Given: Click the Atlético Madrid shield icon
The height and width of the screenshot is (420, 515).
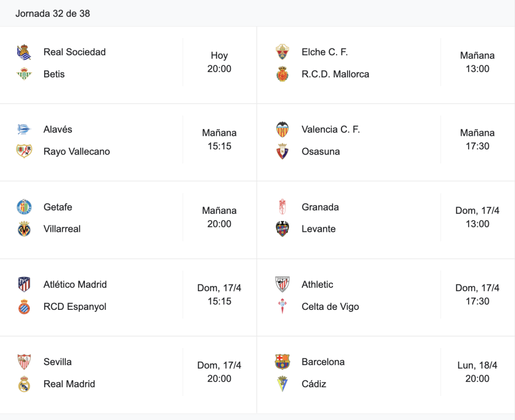Looking at the screenshot, I should click(x=24, y=284).
